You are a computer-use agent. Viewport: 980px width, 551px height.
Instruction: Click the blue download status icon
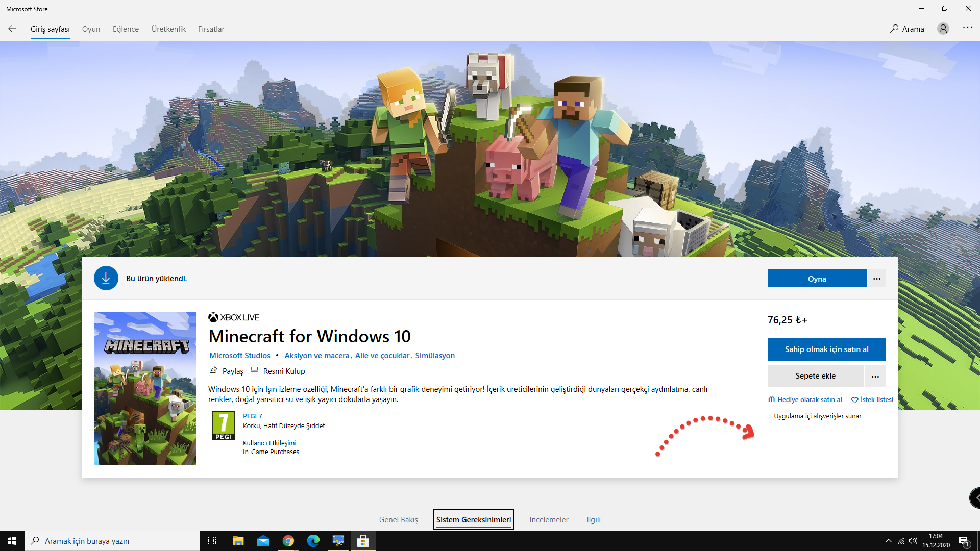[106, 278]
